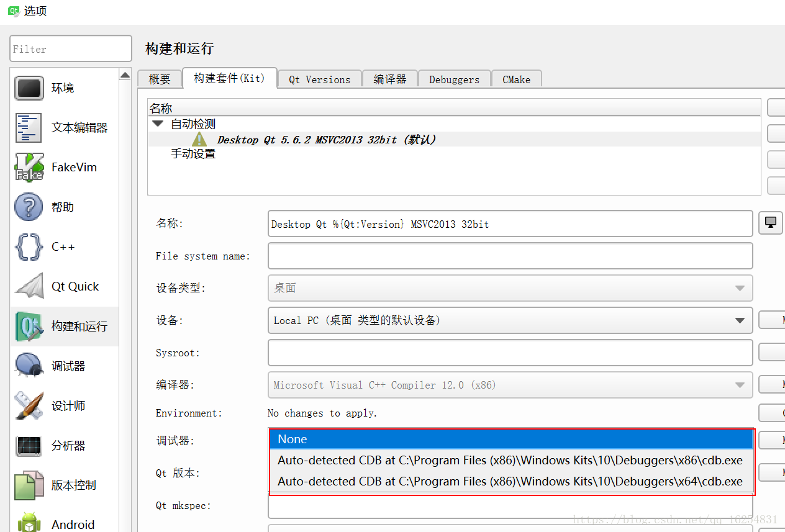Collapse the 自动检测 tree group
Viewport: 785px width, 532px height.
[158, 124]
